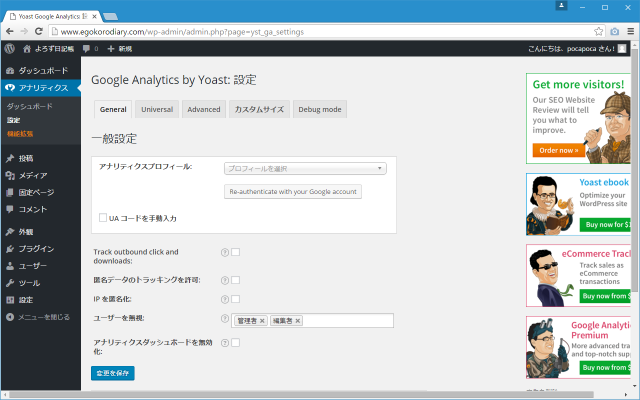This screenshot has height=400, width=640.
Task: Click the 変更を保存 save button
Action: point(113,373)
